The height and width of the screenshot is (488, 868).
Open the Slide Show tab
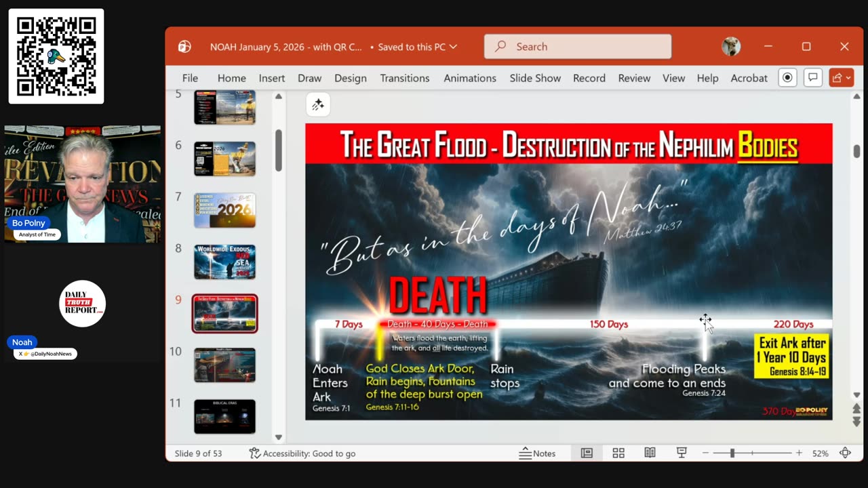[535, 78]
